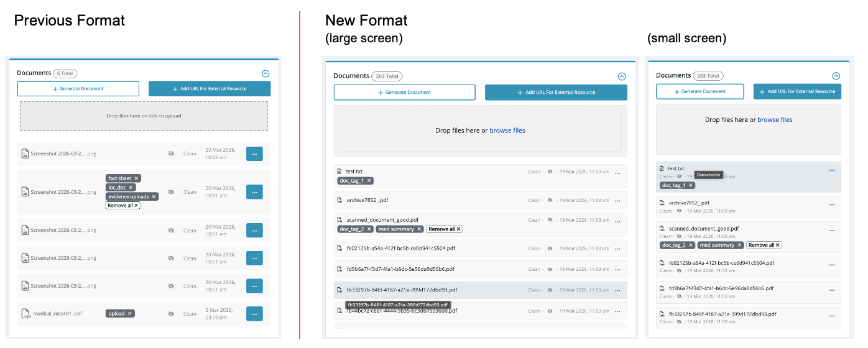
Task: Click the image file icon on the 10:52 am Screenshot row
Action: [x=25, y=153]
